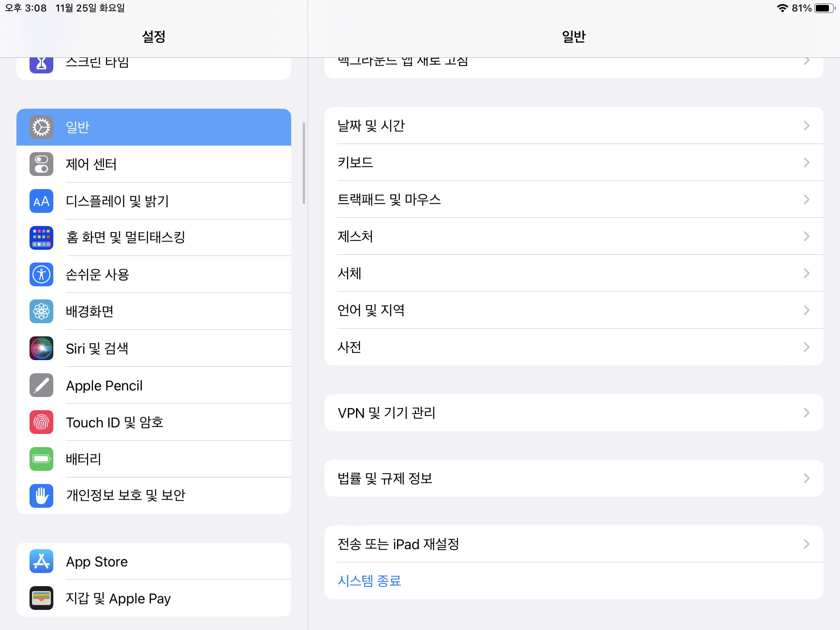Tap the Privacy hand icon

point(41,495)
